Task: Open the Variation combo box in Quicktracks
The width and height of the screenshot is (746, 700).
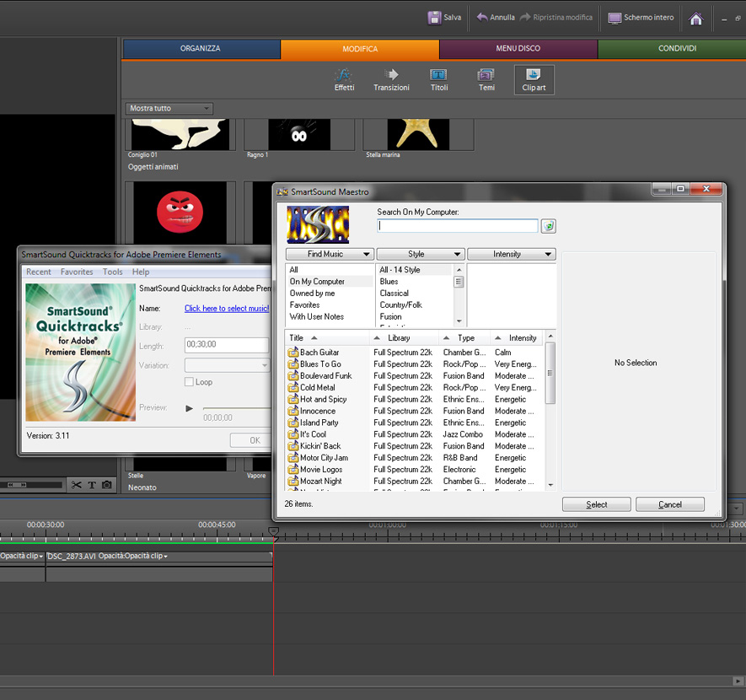Action: [227, 365]
